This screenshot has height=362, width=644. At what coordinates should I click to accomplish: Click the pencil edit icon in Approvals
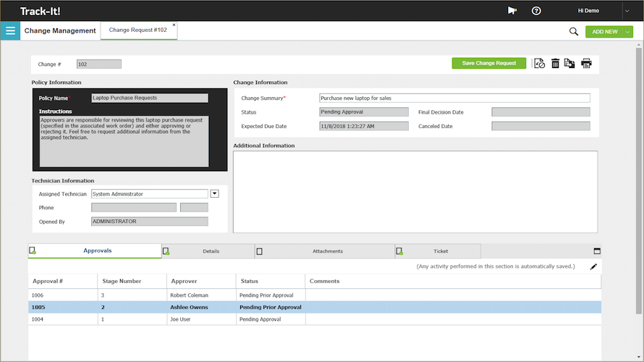[593, 266]
